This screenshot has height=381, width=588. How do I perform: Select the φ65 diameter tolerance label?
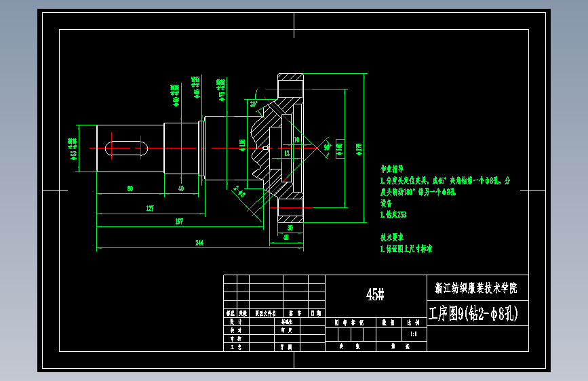(197, 87)
